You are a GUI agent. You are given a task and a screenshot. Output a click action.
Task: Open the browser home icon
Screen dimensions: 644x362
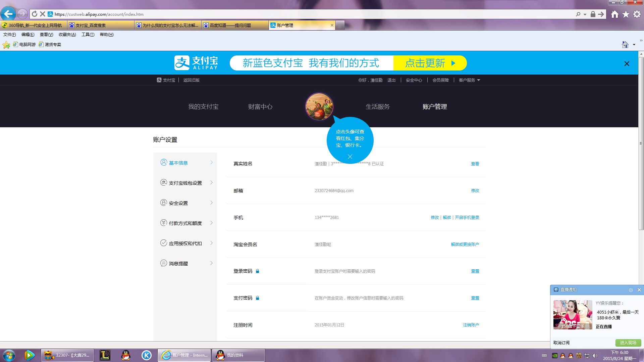pos(614,14)
